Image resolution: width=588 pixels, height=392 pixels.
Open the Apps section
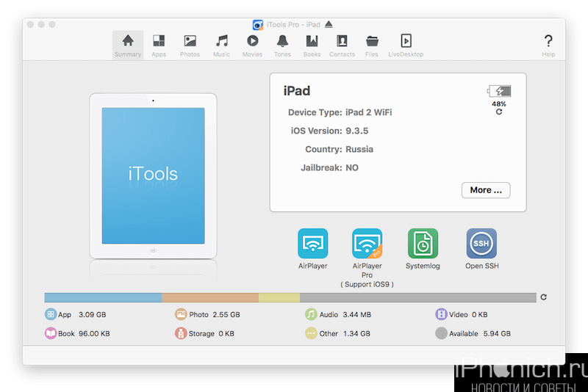pyautogui.click(x=159, y=46)
